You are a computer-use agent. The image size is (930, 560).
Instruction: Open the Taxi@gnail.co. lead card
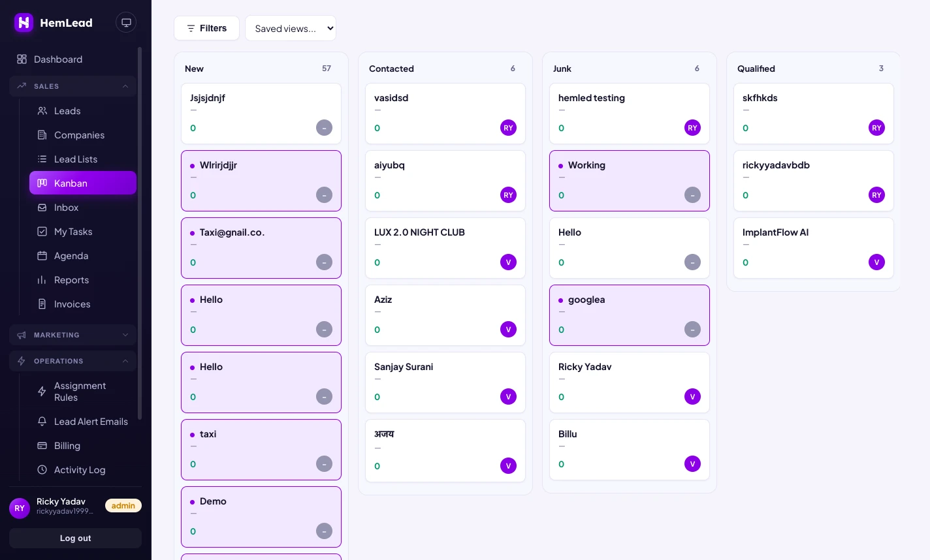(261, 248)
